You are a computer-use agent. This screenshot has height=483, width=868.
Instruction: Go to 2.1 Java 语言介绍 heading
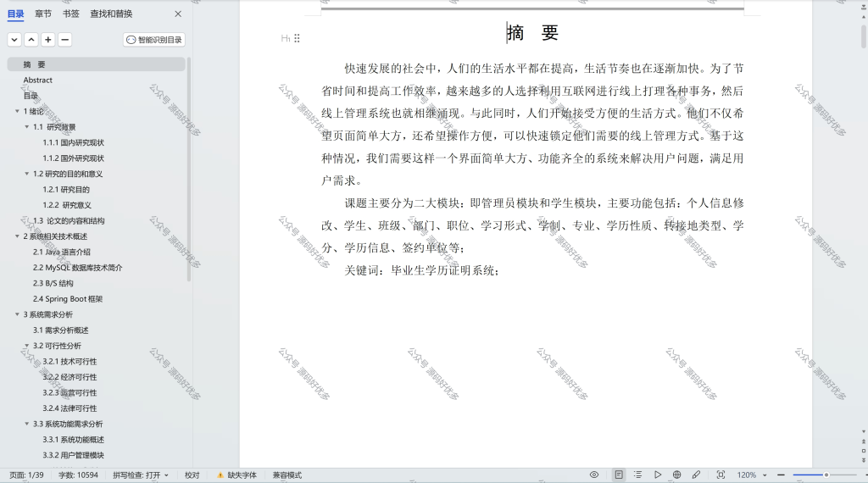[61, 252]
